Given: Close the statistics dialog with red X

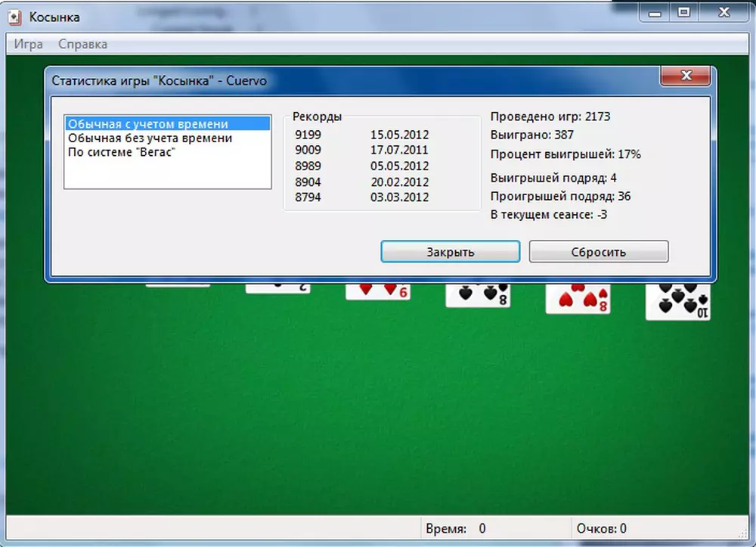Looking at the screenshot, I should pos(687,76).
